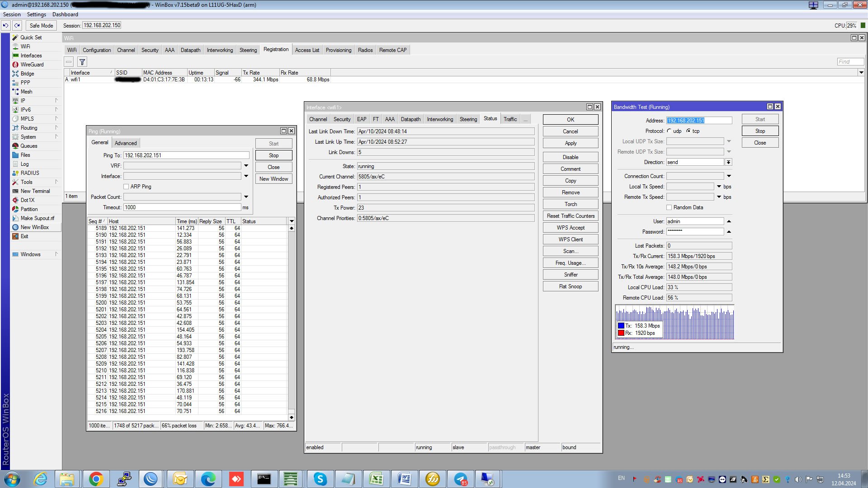Click the Windows Start button
This screenshot has height=488, width=868.
[12, 479]
